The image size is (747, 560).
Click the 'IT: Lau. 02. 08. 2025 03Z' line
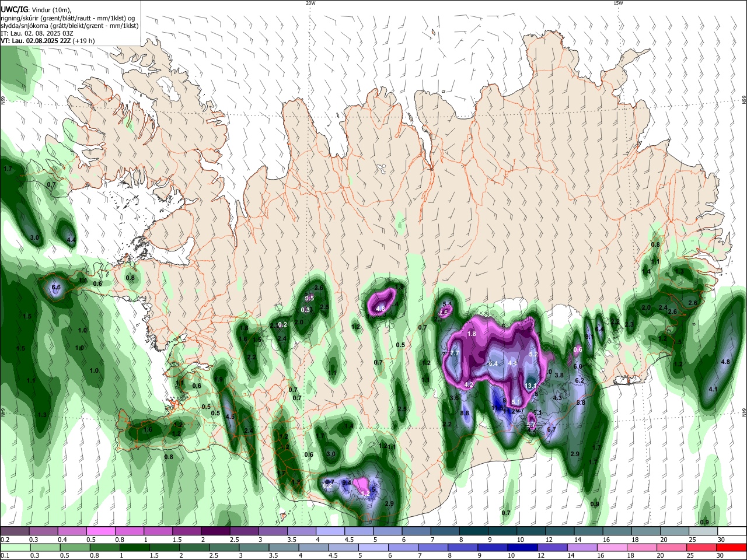point(37,33)
